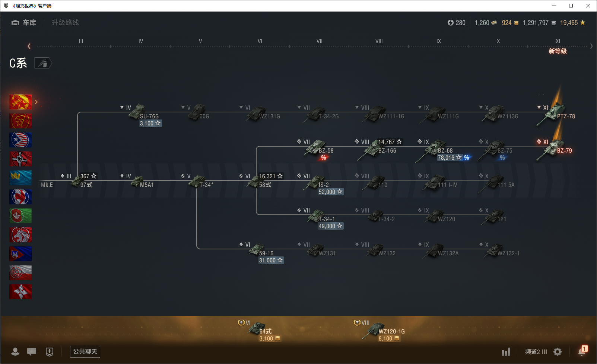Open the settings gear icon
The image size is (597, 364).
[558, 352]
